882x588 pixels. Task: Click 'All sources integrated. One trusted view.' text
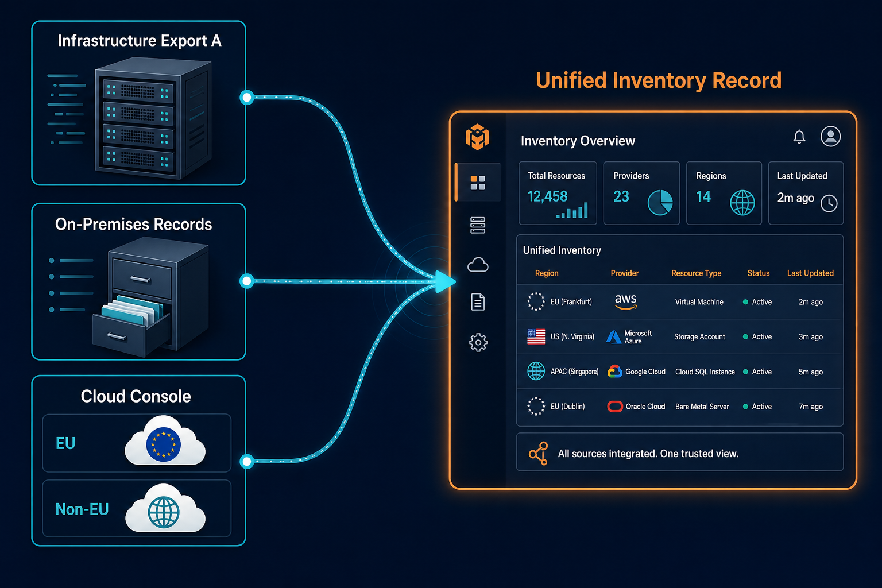click(x=648, y=454)
